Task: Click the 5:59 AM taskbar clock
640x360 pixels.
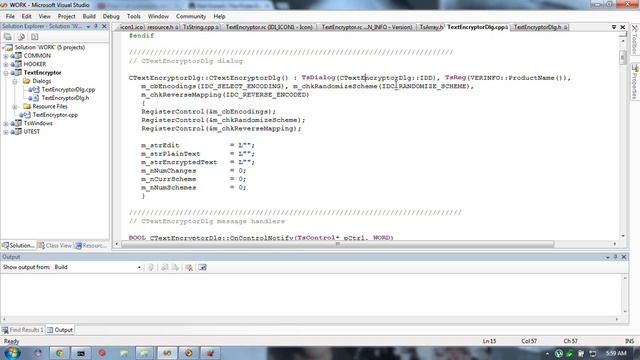Action: coord(616,353)
